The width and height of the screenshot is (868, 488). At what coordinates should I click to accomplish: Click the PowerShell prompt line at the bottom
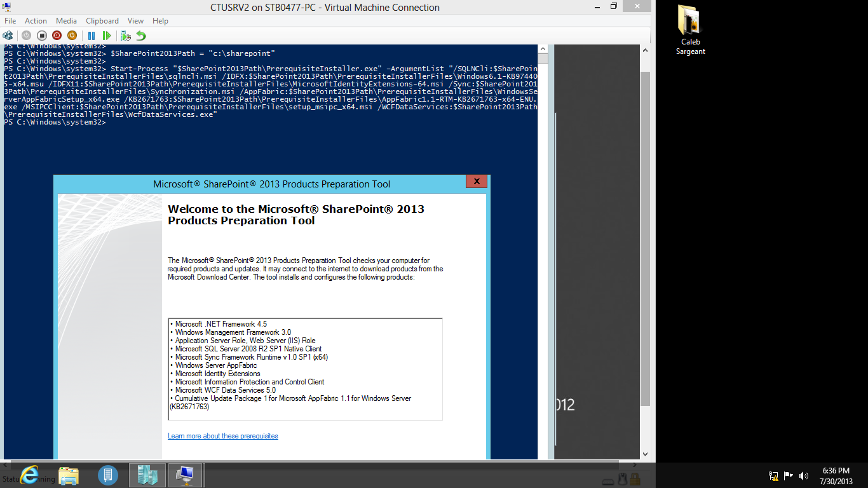pos(55,122)
